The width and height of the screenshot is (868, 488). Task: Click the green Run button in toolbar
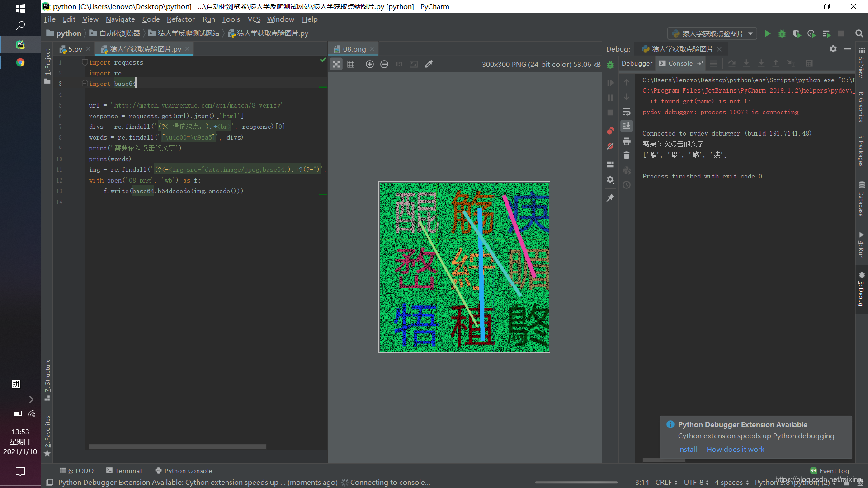768,33
